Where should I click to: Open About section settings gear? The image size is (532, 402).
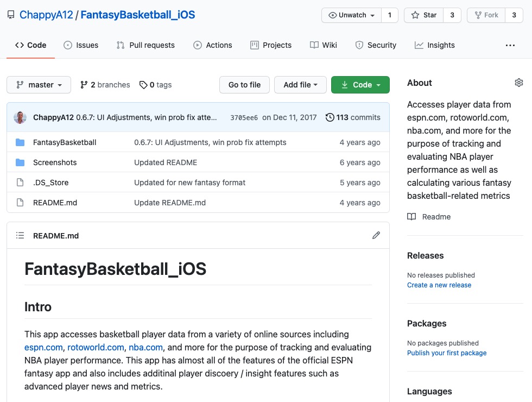tap(519, 82)
